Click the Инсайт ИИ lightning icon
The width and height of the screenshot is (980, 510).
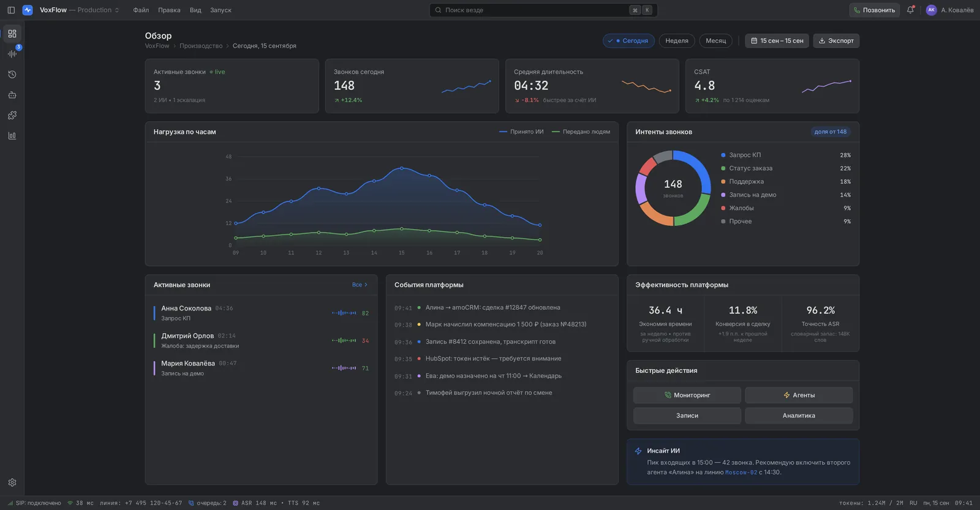638,451
